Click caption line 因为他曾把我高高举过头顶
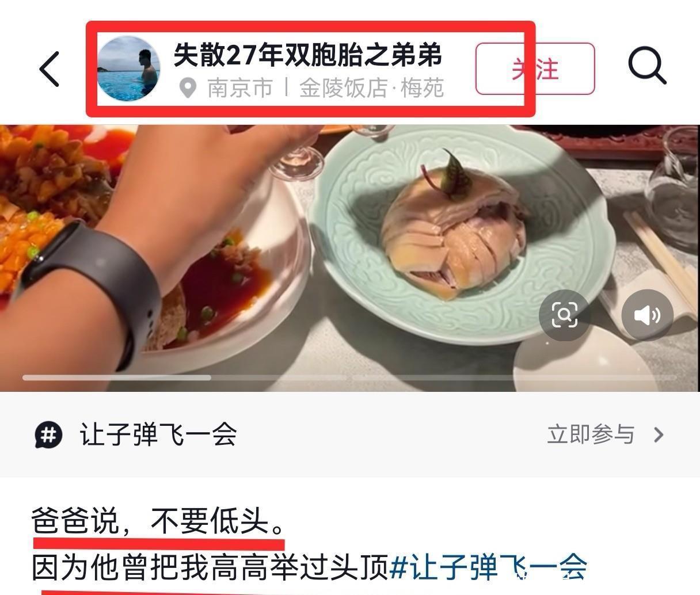This screenshot has width=700, height=595. (x=210, y=567)
